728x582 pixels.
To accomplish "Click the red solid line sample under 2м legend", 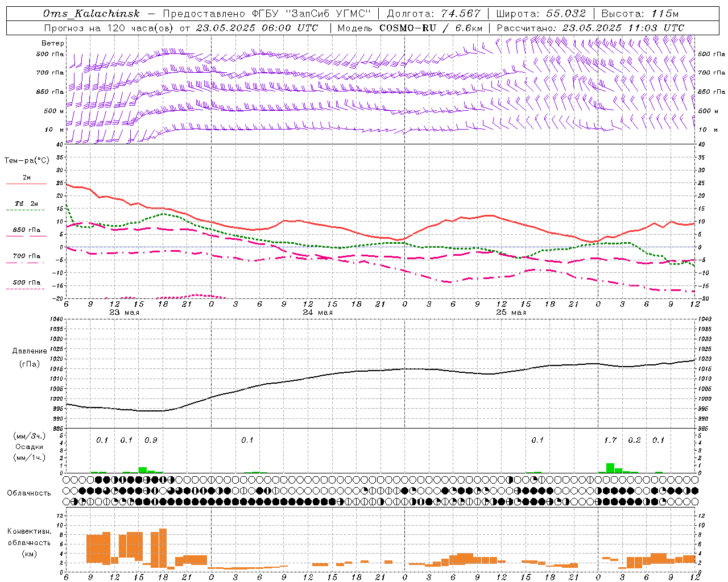I will click(26, 184).
